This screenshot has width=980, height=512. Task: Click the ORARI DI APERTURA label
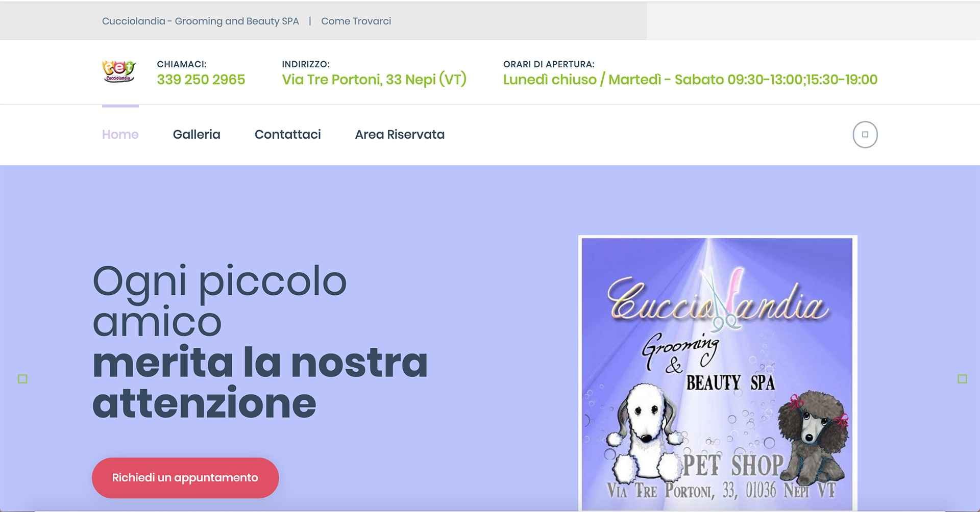[549, 64]
